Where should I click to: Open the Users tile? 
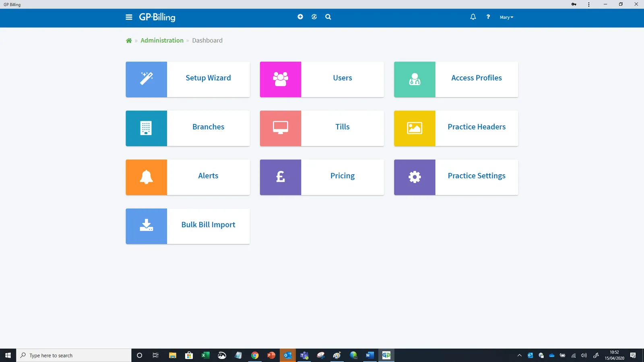[322, 79]
